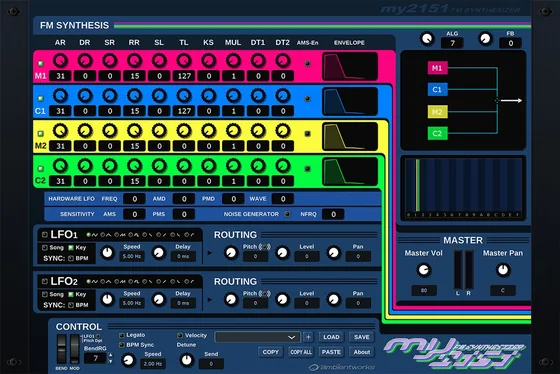Click the Master Pan knob

pos(503,270)
